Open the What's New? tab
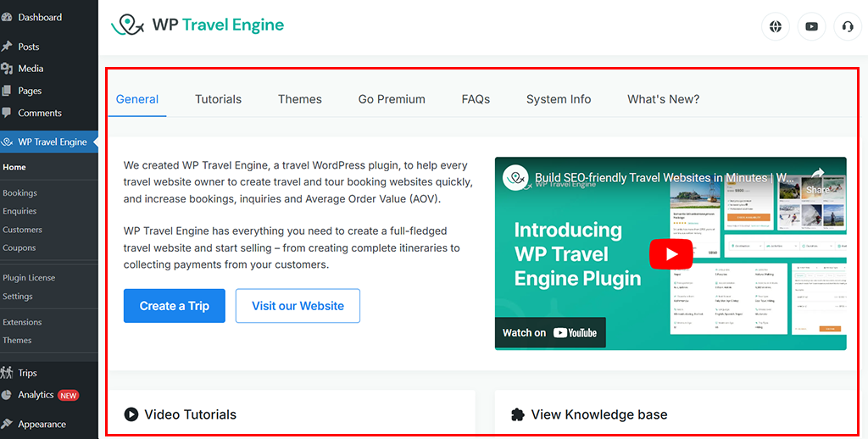This screenshot has height=439, width=868. click(x=663, y=99)
